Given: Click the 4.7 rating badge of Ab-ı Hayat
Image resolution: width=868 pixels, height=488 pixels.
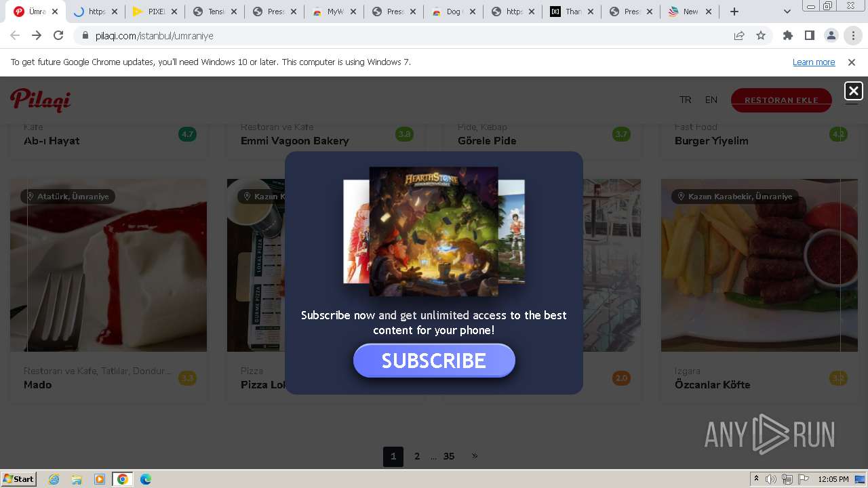Looking at the screenshot, I should [188, 134].
